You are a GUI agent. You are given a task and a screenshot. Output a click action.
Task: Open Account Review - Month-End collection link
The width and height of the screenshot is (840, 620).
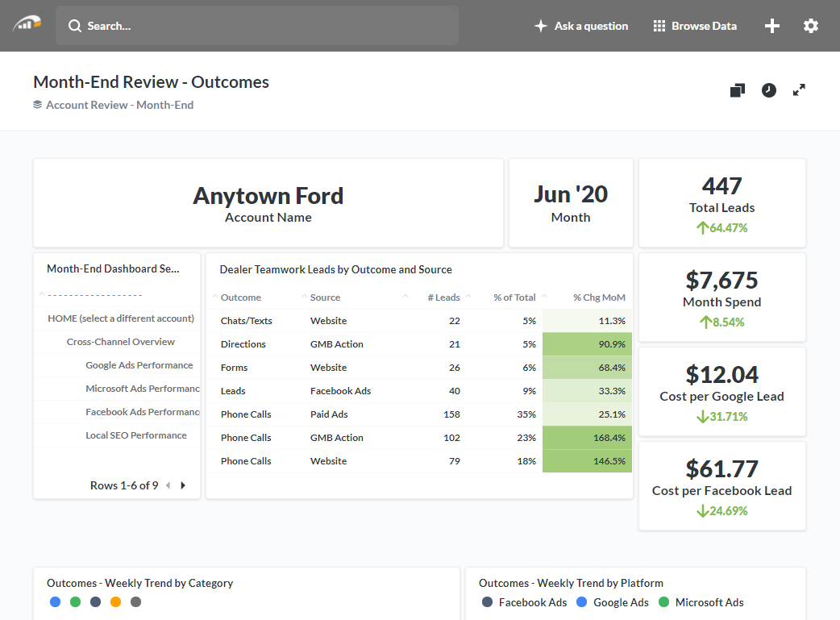[119, 105]
